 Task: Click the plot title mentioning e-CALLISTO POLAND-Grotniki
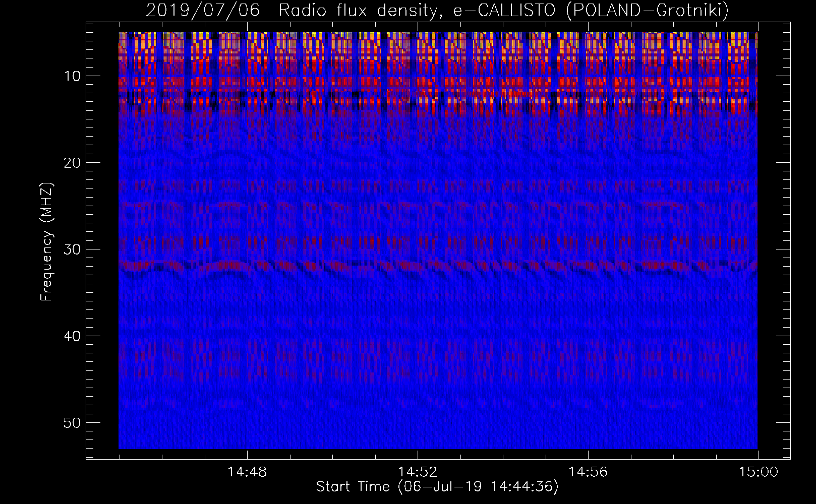click(x=437, y=10)
